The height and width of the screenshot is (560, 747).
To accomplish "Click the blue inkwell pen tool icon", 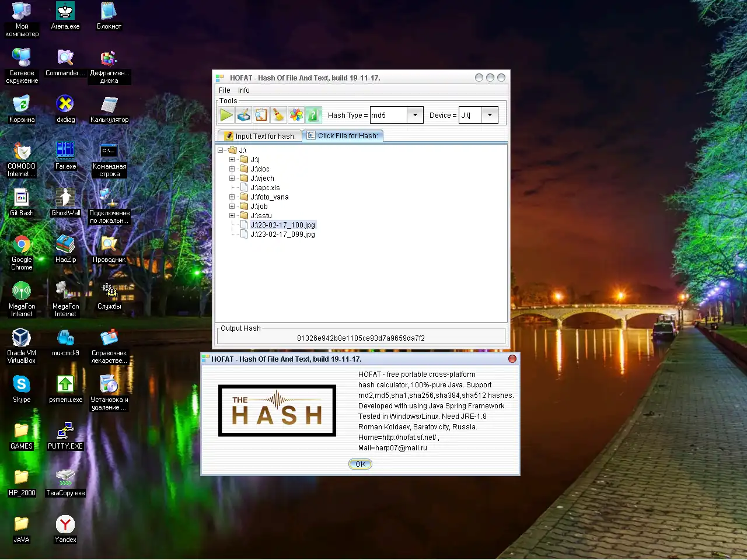I will coord(244,115).
